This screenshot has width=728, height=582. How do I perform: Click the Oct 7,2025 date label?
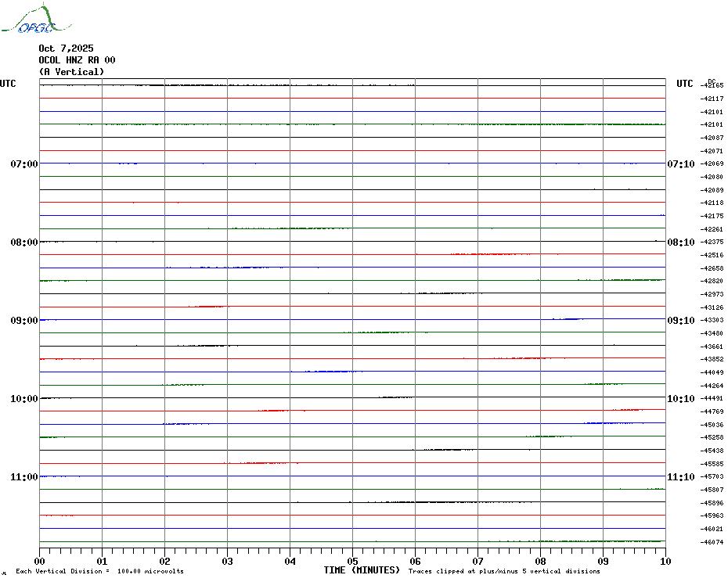(66, 48)
